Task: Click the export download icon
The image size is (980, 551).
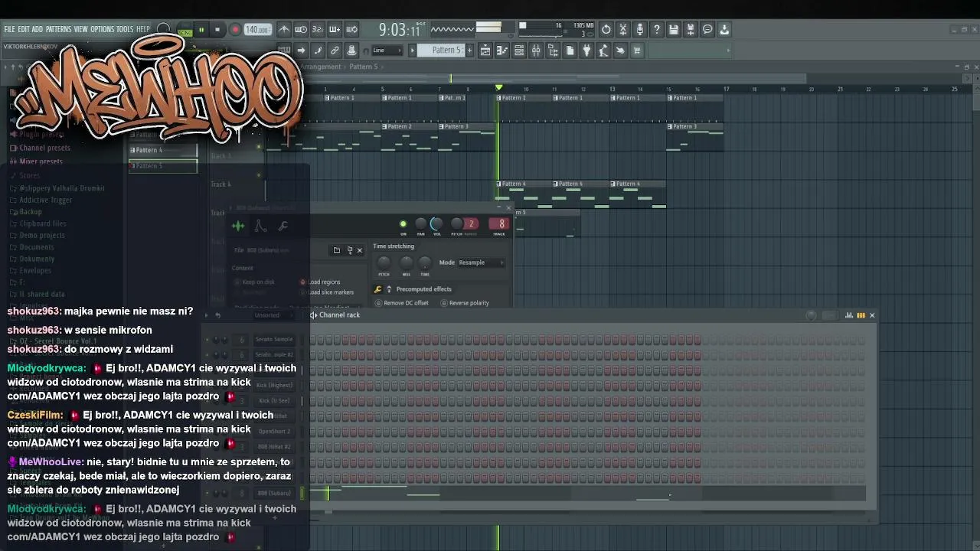Action: coord(724,30)
